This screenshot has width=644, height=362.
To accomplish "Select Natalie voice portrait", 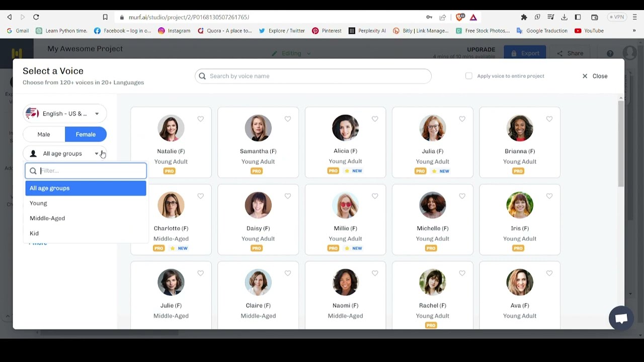I will 171,128.
